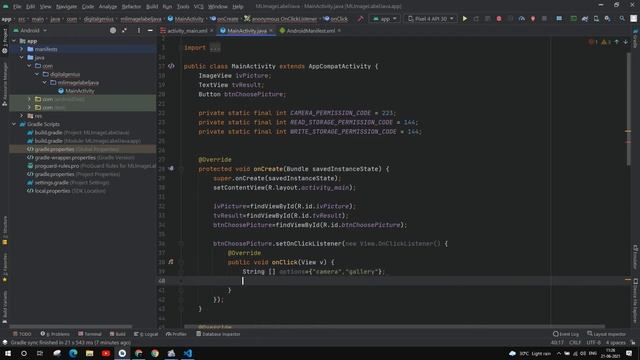
Task: Open YouTube app from the taskbar
Action: point(106,353)
